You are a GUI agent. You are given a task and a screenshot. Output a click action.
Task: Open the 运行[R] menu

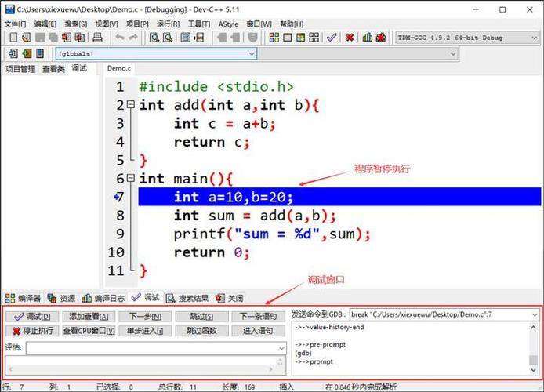pos(168,24)
